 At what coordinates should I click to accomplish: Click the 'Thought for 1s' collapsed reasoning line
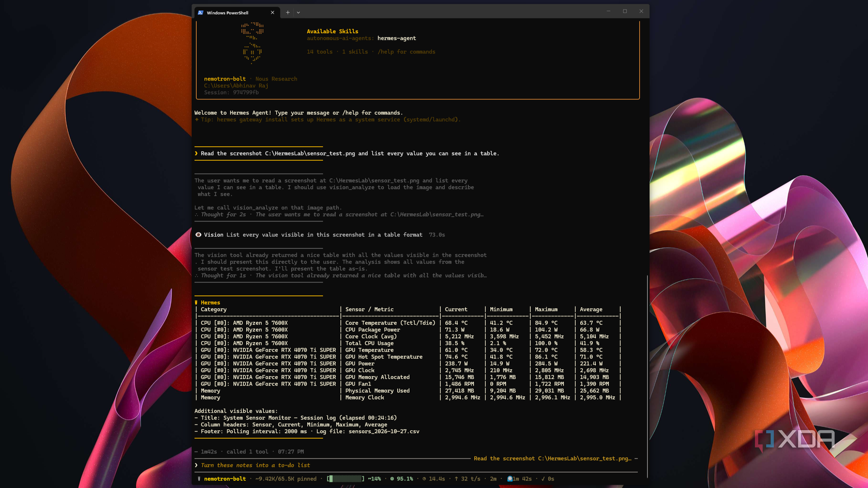[x=340, y=276]
